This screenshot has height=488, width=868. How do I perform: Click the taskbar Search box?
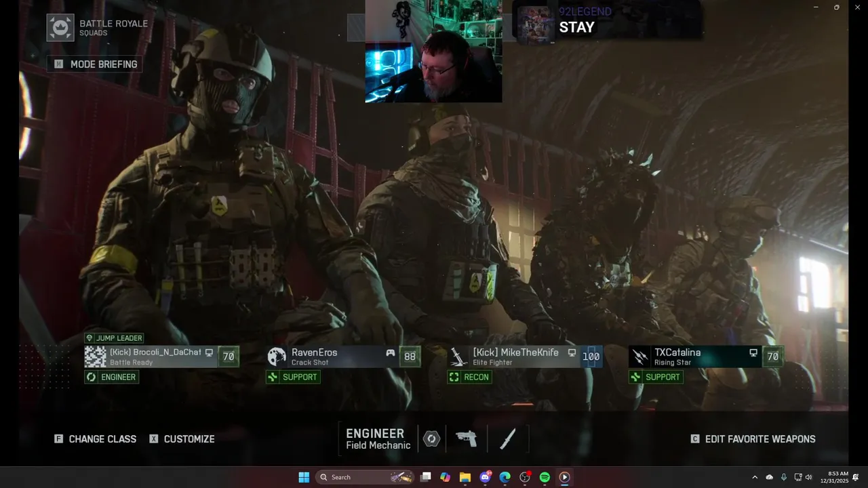coord(365,477)
